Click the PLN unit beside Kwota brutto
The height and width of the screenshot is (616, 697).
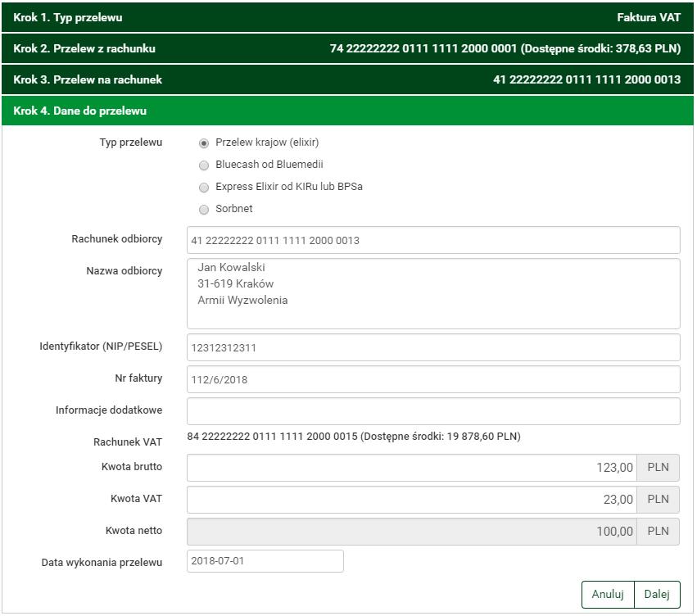[x=658, y=468]
